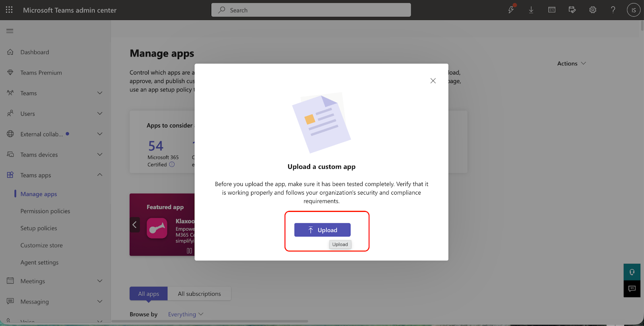Screen dimensions: 644x326
Task: Click the Upload button in the dialog
Action: (322, 230)
